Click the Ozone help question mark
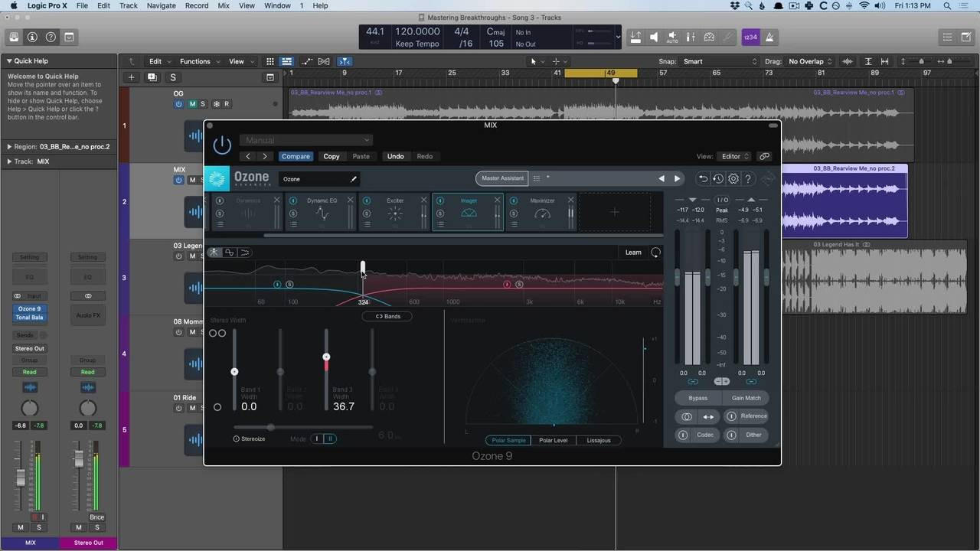This screenshot has width=980, height=551. [x=748, y=179]
